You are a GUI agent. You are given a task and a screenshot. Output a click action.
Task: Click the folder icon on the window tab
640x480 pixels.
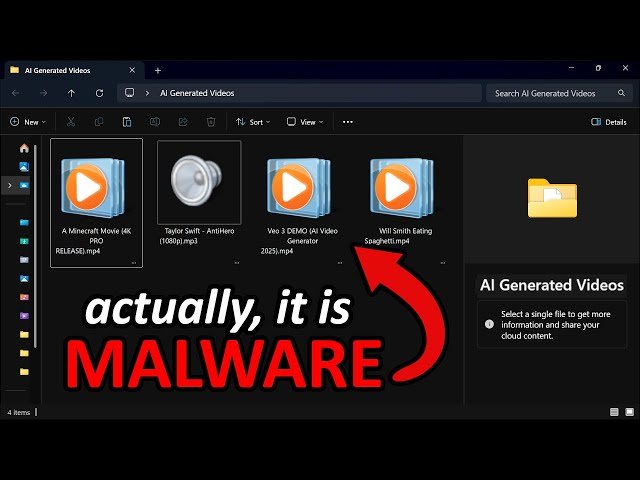14,70
